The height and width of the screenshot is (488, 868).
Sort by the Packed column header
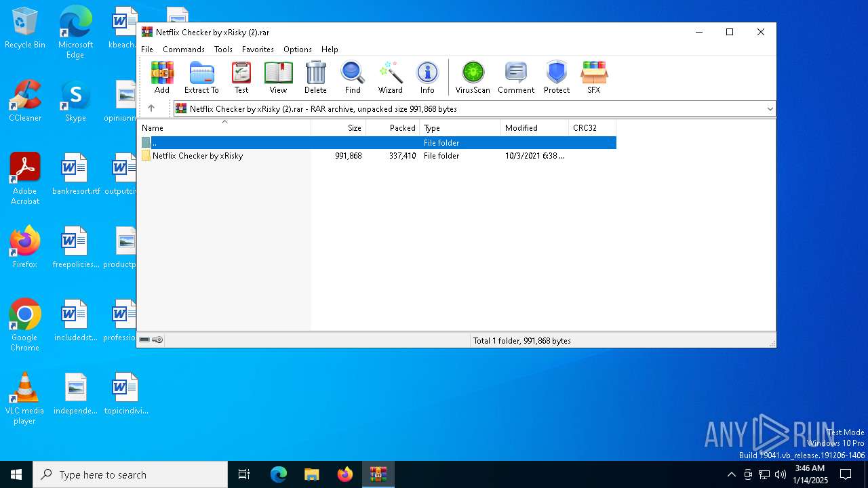click(393, 127)
